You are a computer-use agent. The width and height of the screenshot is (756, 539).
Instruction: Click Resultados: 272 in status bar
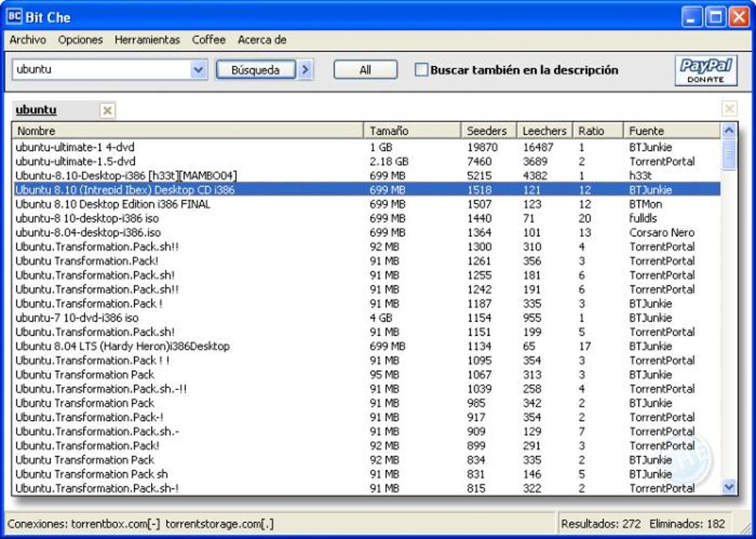tap(601, 523)
